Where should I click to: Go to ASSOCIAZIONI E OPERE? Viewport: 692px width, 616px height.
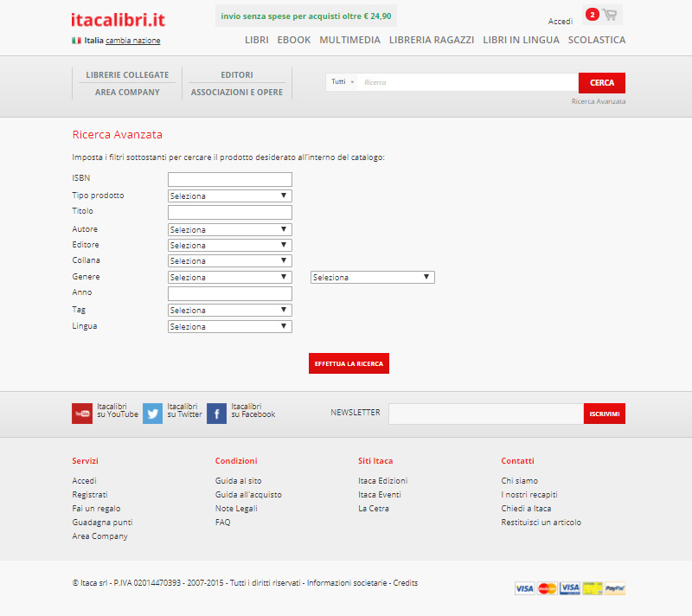237,93
